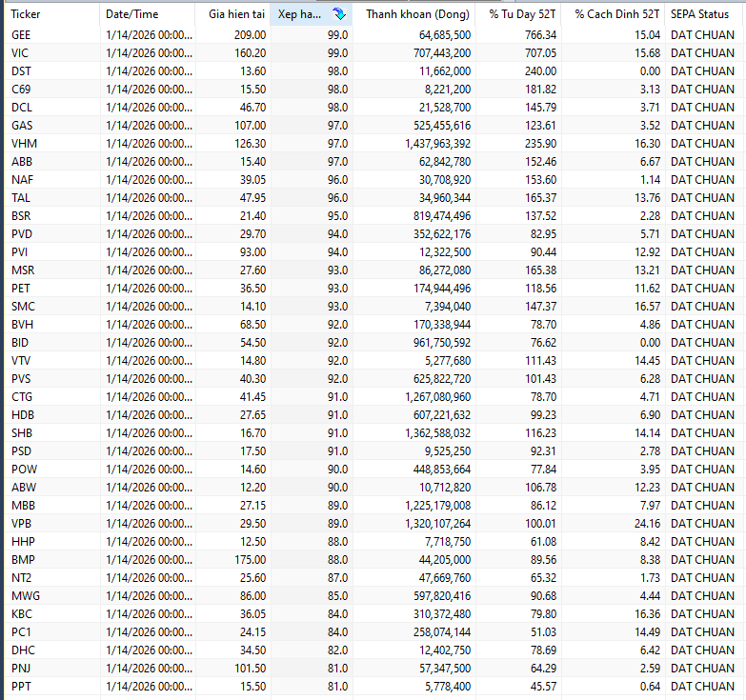746x700 pixels.
Task: Click DAT CHUAN status in the KBC row
Action: click(703, 613)
